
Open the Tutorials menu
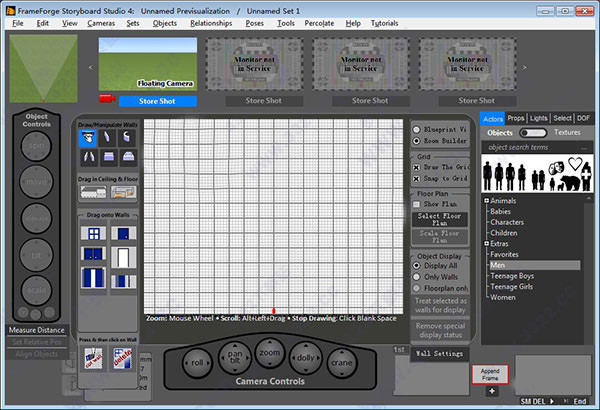[385, 23]
